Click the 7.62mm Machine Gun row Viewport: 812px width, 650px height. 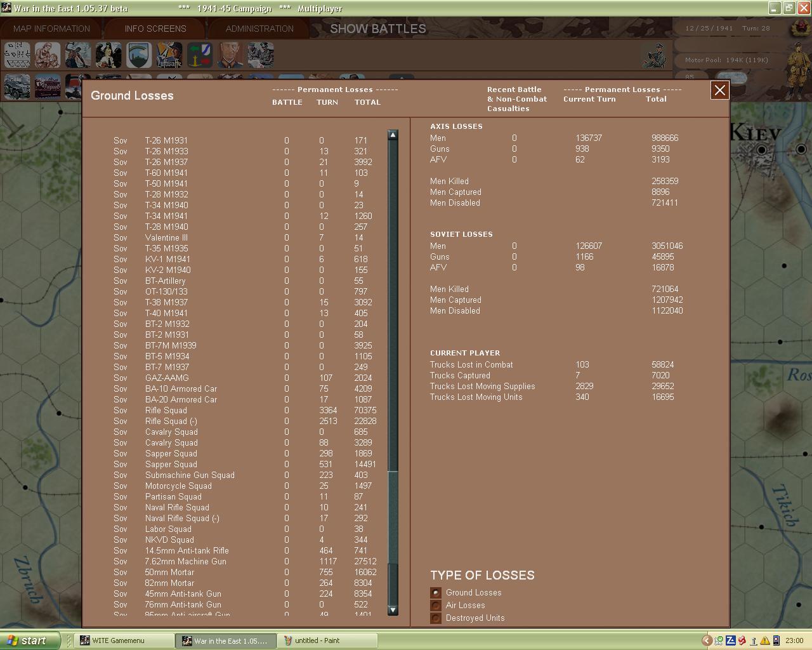point(245,562)
